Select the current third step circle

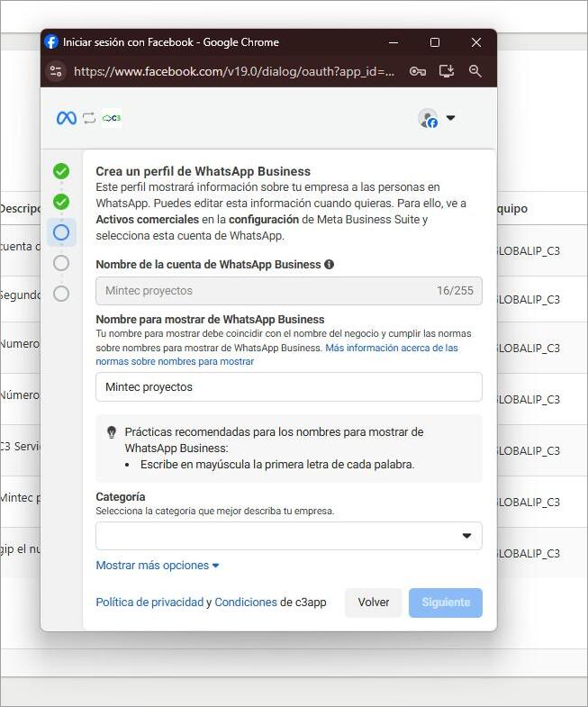pos(61,232)
